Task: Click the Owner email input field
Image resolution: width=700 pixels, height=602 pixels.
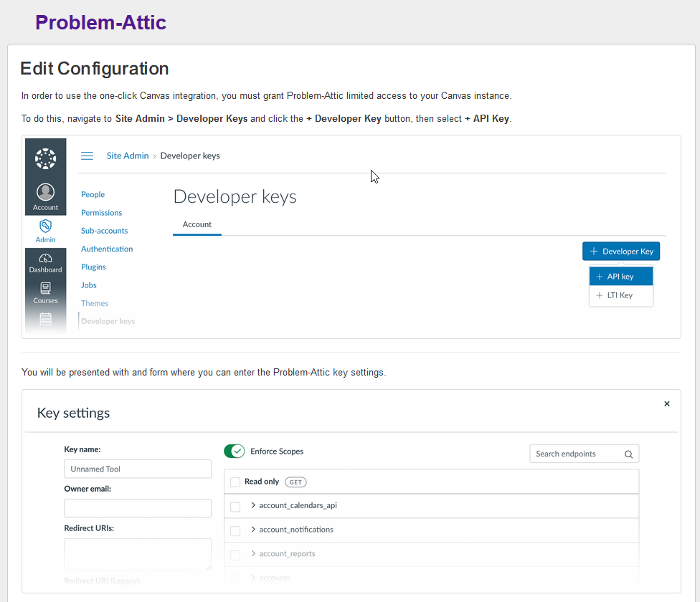Action: [x=138, y=508]
